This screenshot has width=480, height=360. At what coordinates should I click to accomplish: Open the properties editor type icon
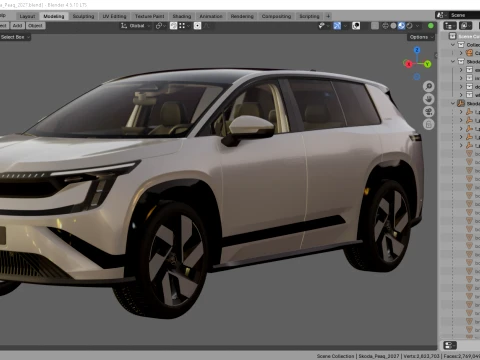pyautogui.click(x=450, y=345)
